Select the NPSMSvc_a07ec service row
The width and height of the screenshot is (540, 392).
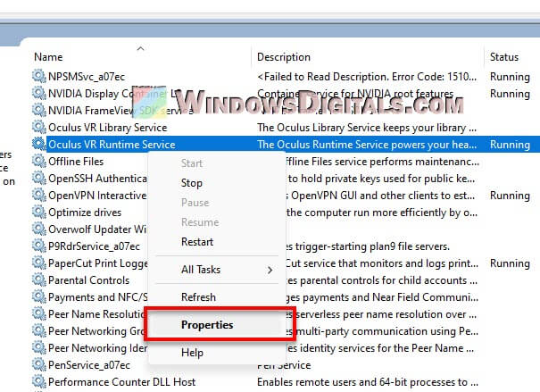286,77
